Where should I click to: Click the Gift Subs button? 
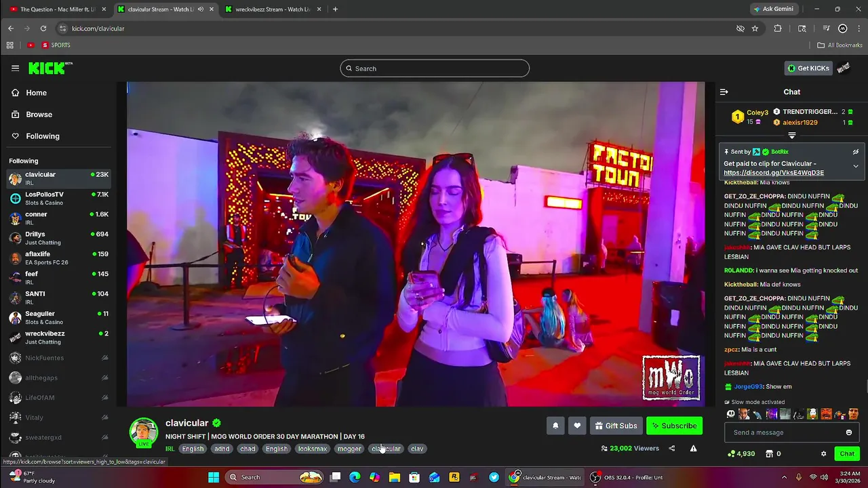click(616, 426)
